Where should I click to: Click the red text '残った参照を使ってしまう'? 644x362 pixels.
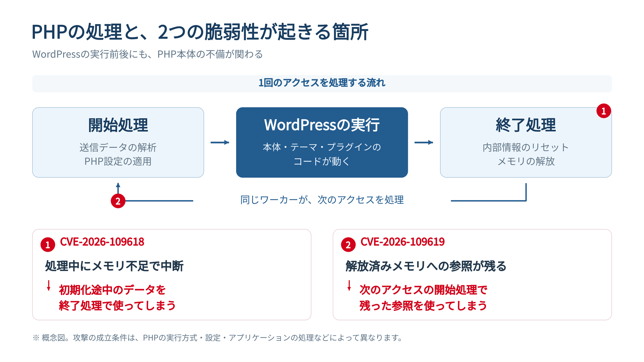[423, 306]
